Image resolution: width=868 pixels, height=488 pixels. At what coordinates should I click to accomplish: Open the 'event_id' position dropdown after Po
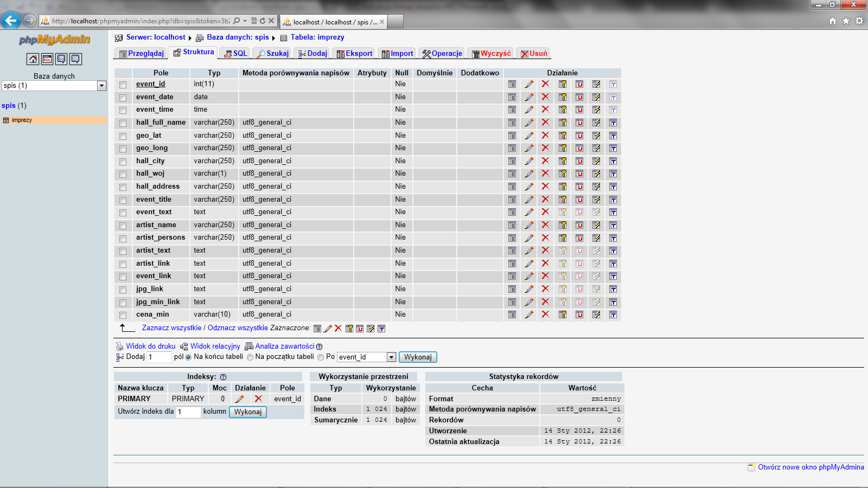[367, 357]
